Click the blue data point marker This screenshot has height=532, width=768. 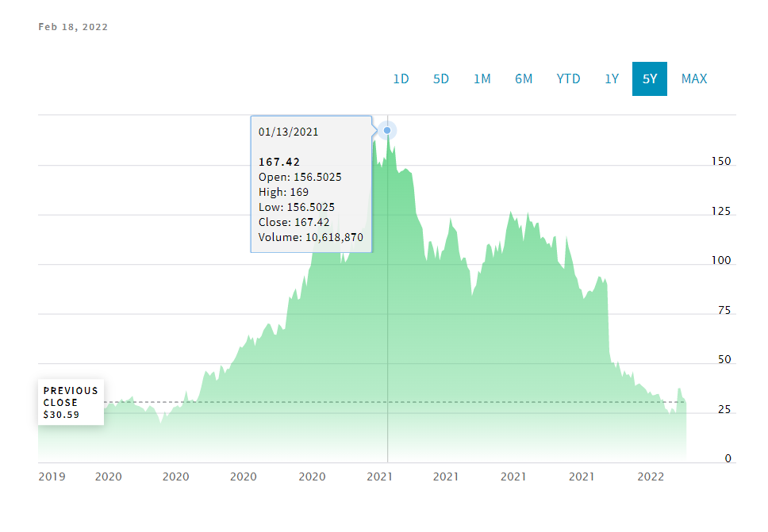pos(387,131)
